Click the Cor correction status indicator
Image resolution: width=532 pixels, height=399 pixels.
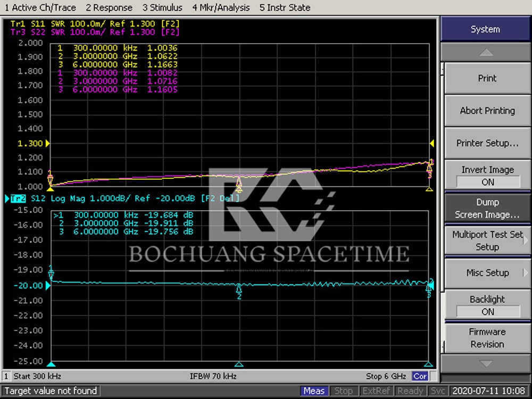tap(420, 376)
